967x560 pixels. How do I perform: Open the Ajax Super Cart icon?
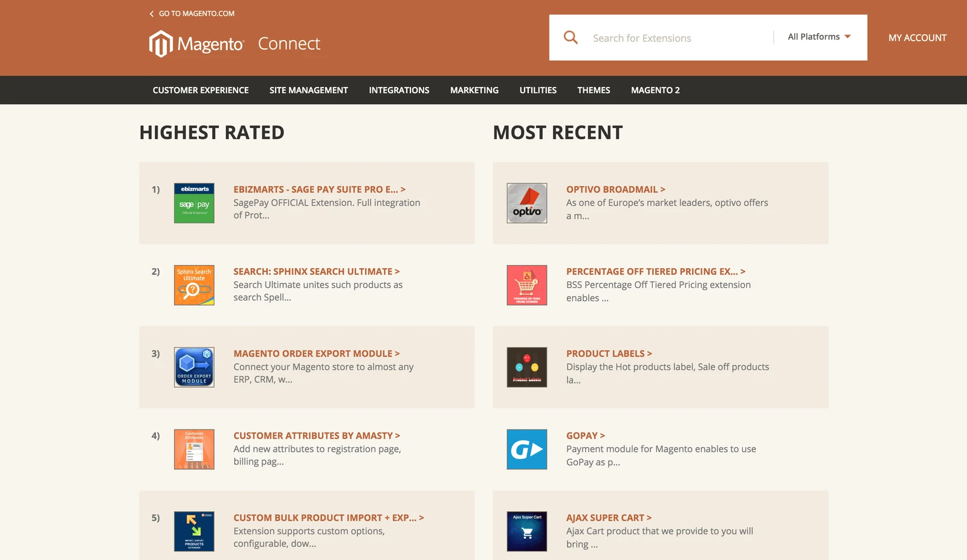coord(527,532)
